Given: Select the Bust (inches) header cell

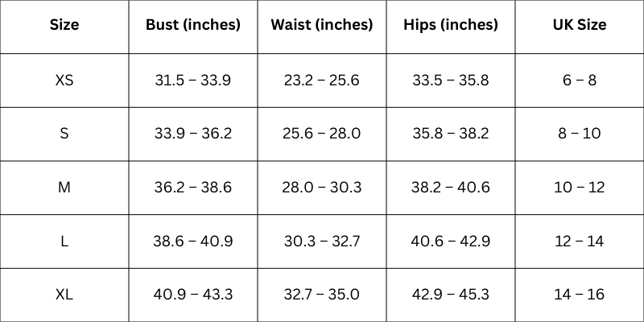Looking at the screenshot, I should pos(193,25).
